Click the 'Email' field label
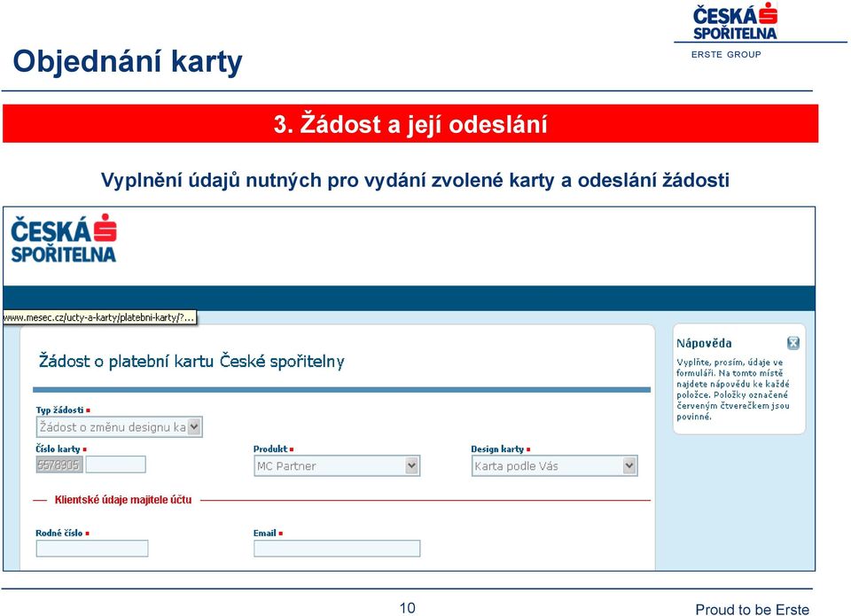 [x=265, y=533]
